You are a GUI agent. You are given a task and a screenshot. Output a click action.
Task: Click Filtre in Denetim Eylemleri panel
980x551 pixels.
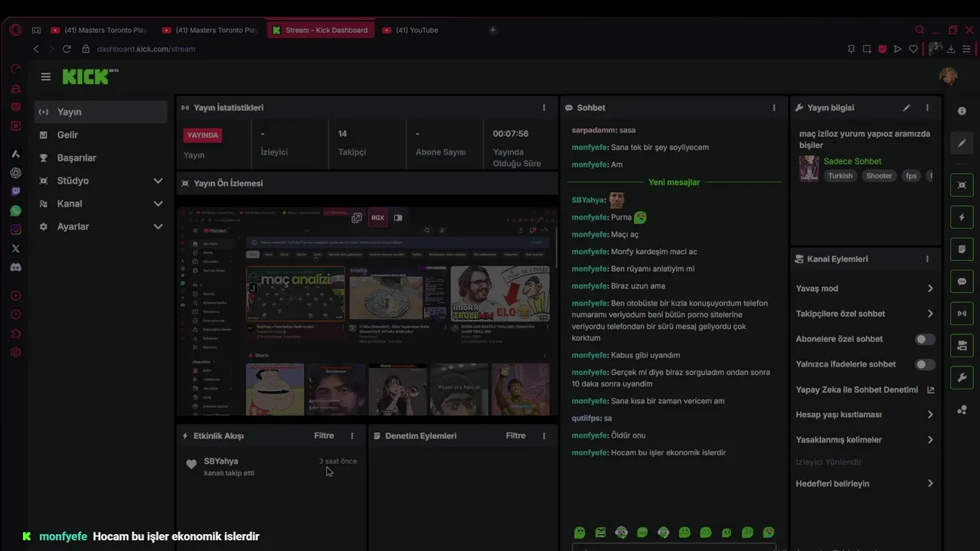click(516, 436)
